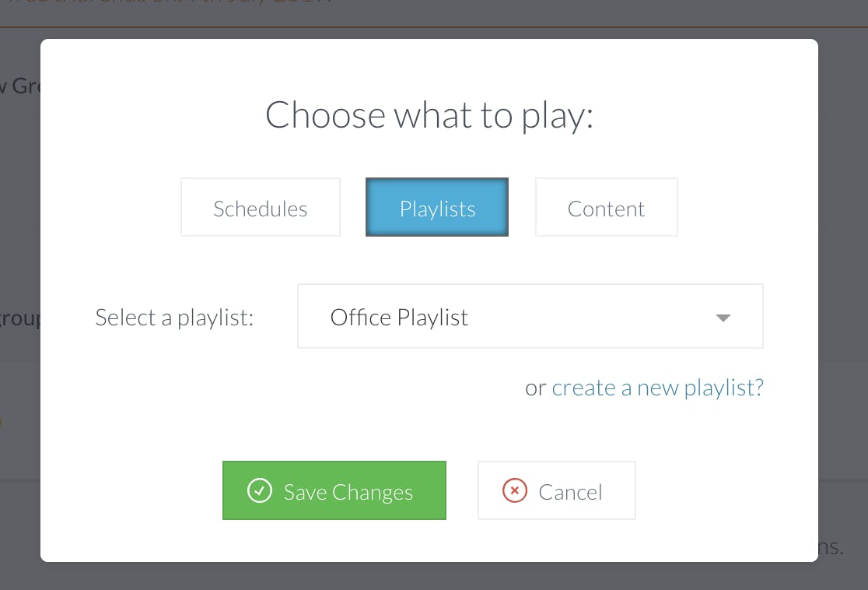Click the Cancel button label
Screen dimensions: 868x590
point(570,492)
